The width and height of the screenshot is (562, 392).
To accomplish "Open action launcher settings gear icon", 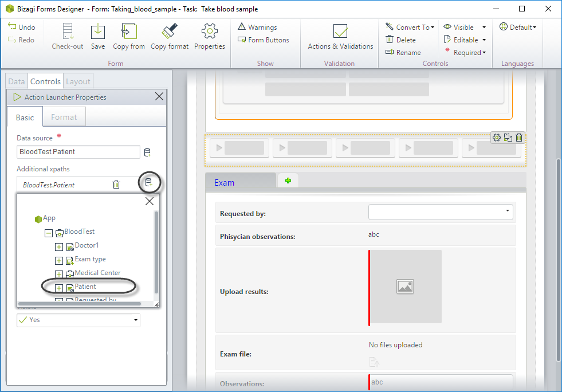I will pos(497,138).
